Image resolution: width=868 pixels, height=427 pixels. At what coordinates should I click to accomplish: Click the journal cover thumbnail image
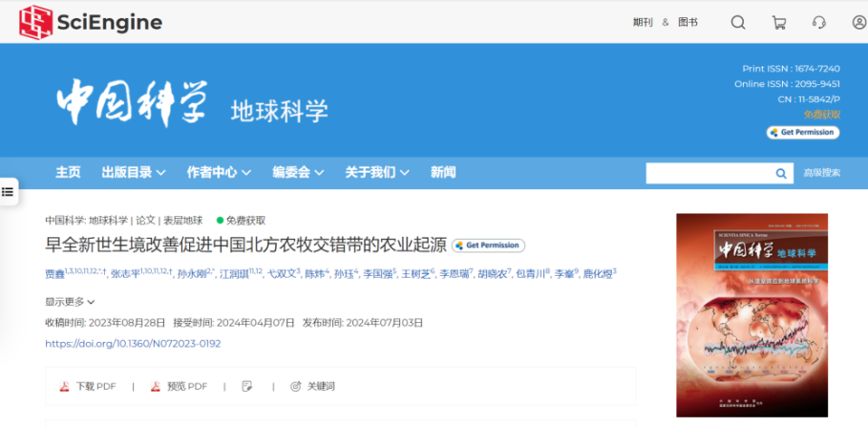pos(752,314)
